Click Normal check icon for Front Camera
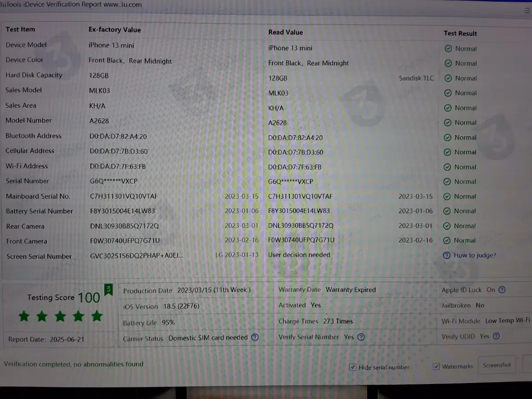Screen dimensions: 532x399 (x=447, y=240)
